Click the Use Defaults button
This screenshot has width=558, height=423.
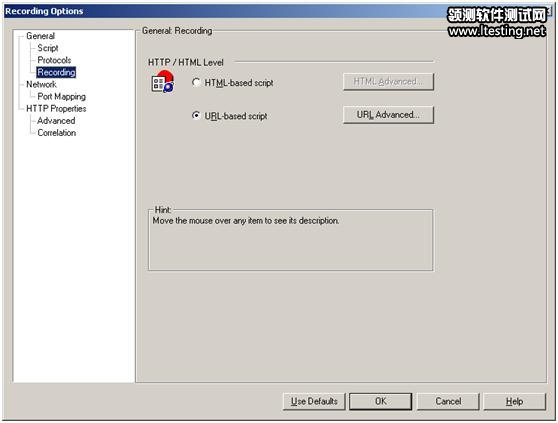(314, 401)
